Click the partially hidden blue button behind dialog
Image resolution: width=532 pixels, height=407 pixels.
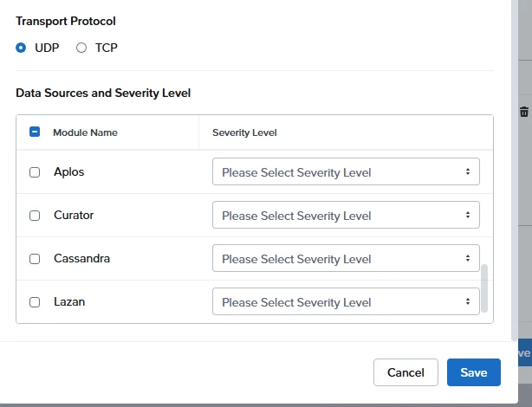click(525, 352)
